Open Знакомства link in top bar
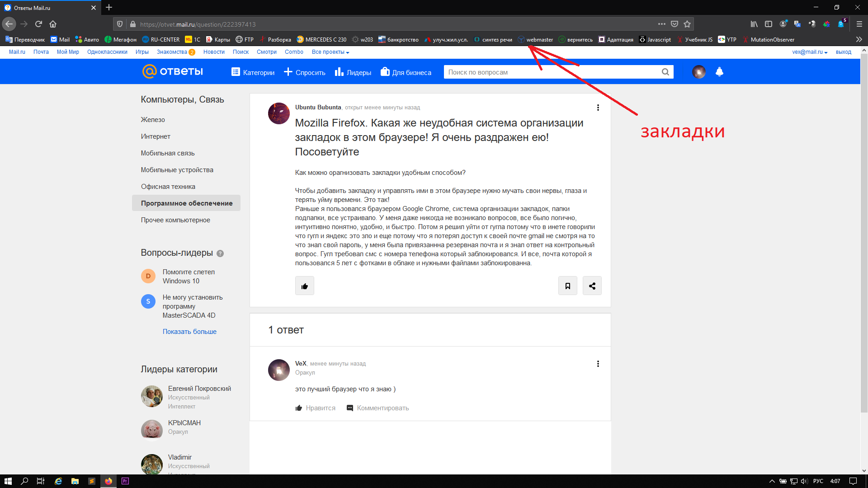The width and height of the screenshot is (868, 488). [x=172, y=52]
